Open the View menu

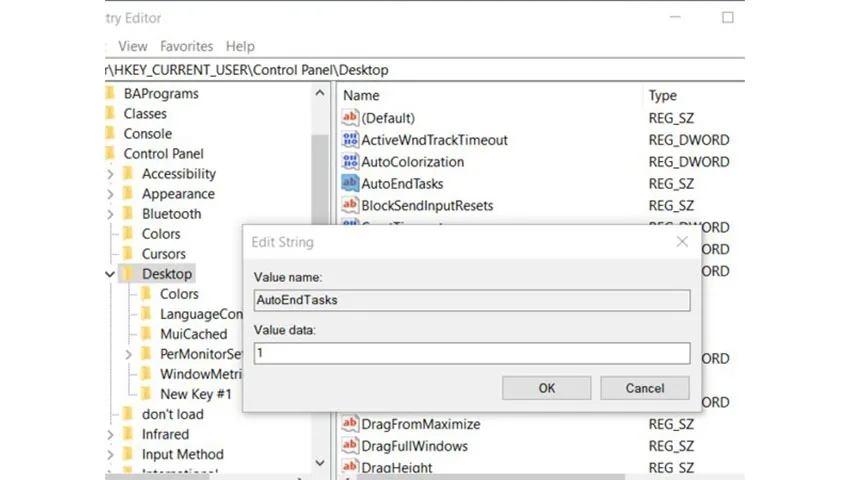[133, 46]
